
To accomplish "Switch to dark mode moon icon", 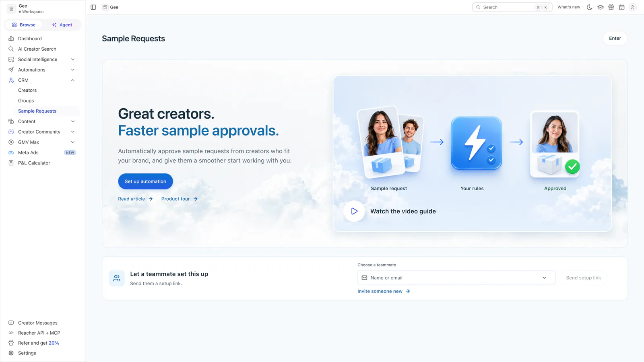I will click(590, 7).
